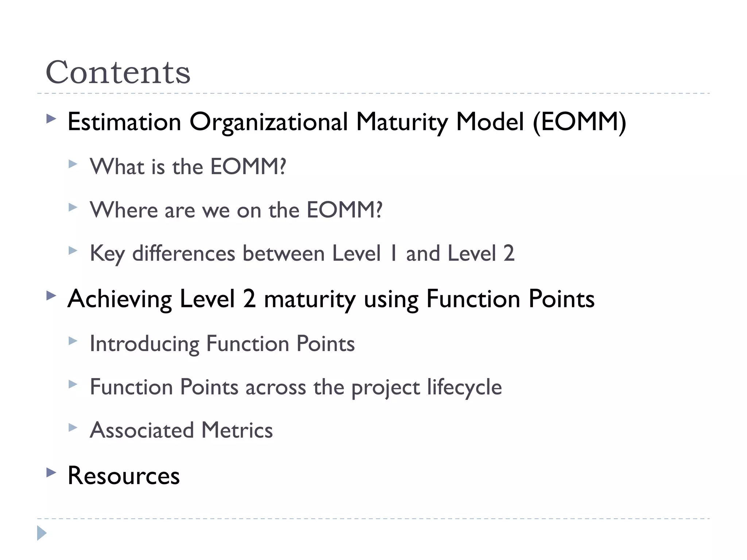Click the Estimation Organizational Maturity Model (EOMM) heading
The width and height of the screenshot is (747, 560).
(x=347, y=122)
